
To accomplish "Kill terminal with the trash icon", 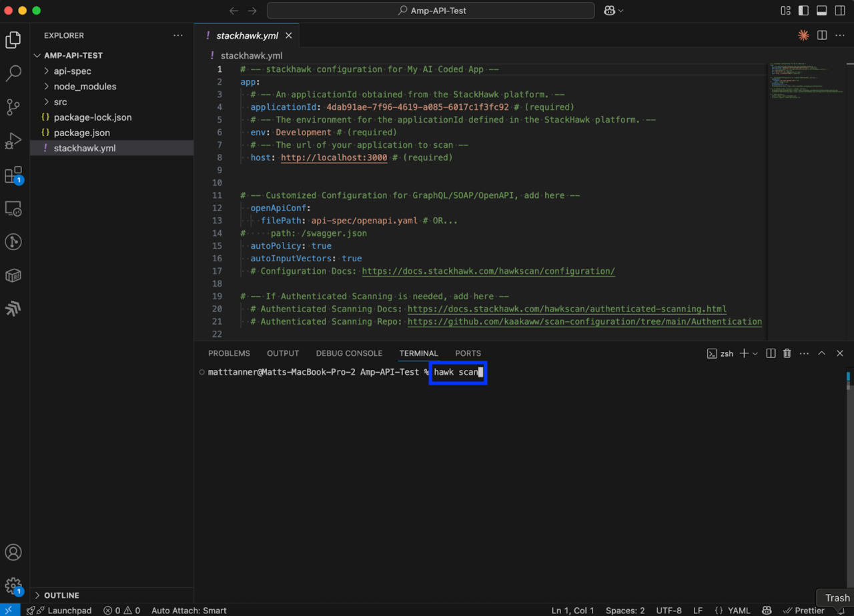I will pos(787,353).
